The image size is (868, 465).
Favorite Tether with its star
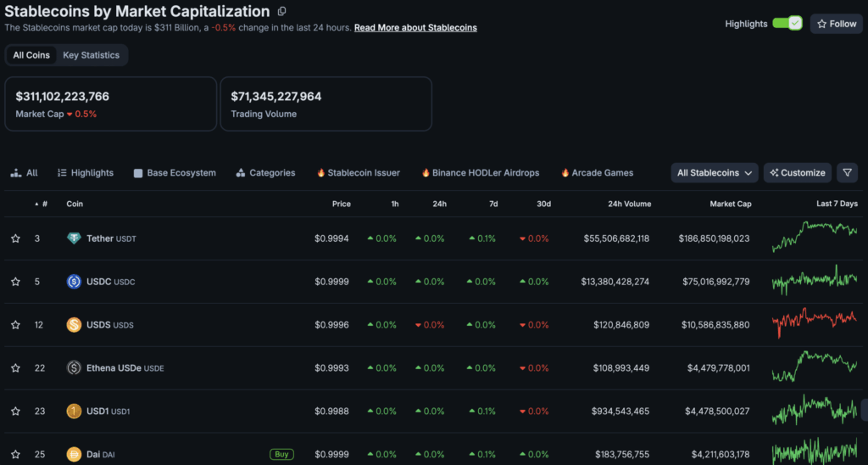(x=15, y=238)
